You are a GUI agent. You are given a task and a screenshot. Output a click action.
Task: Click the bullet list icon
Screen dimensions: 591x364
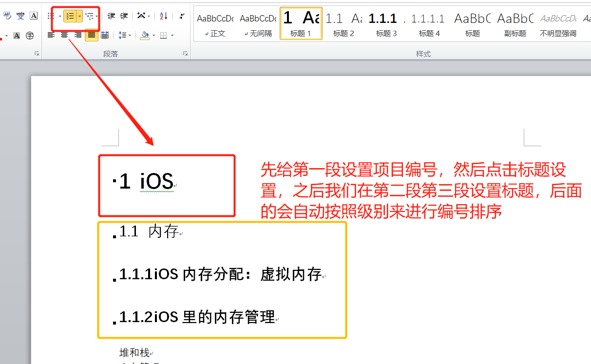[x=51, y=16]
